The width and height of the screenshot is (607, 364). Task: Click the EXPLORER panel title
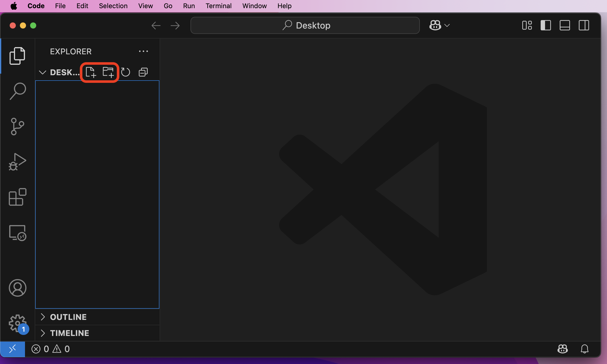coord(71,51)
